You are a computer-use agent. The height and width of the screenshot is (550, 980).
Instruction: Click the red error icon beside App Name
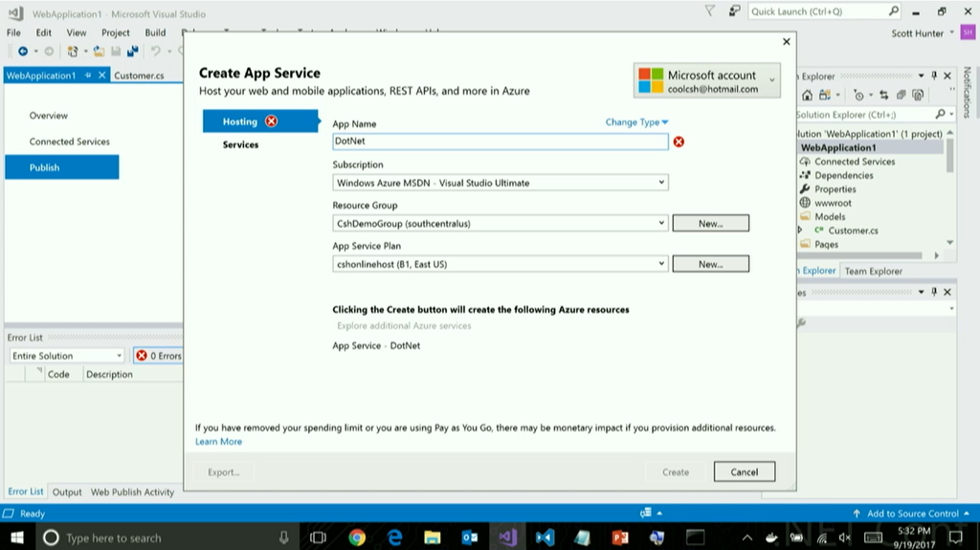coord(679,142)
